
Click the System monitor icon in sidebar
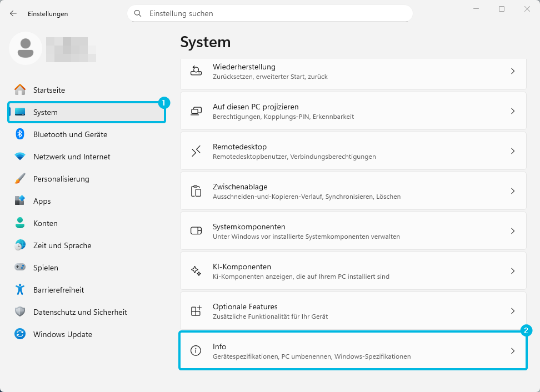[20, 112]
